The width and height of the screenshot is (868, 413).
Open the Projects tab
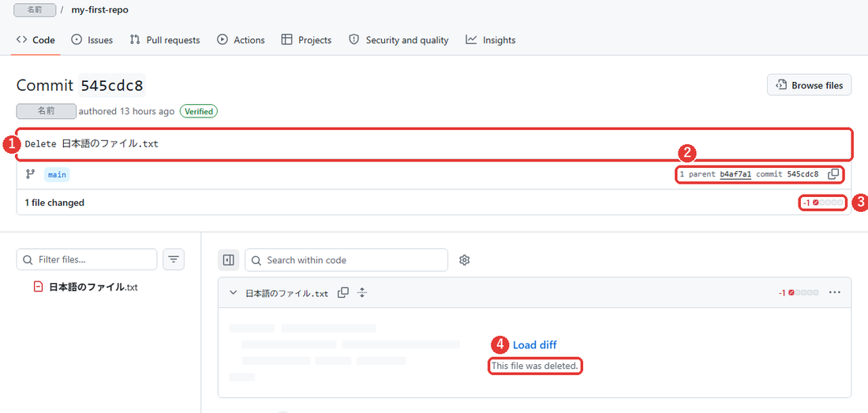(x=306, y=40)
